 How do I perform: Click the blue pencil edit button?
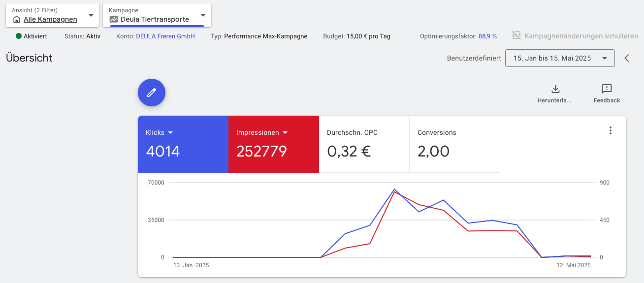(x=152, y=93)
